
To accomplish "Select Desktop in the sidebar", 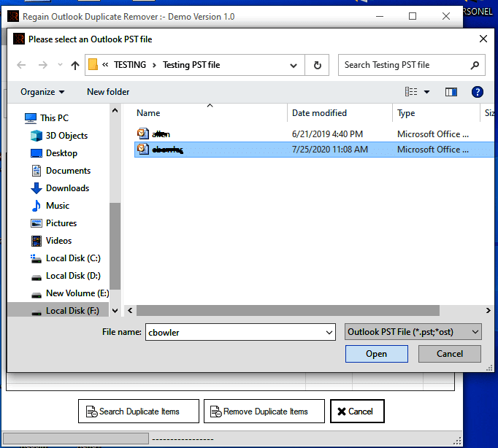I will [54, 153].
